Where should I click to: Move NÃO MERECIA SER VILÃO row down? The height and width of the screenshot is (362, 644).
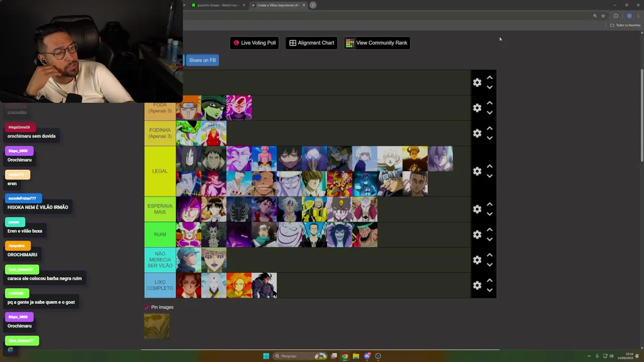pos(490,264)
